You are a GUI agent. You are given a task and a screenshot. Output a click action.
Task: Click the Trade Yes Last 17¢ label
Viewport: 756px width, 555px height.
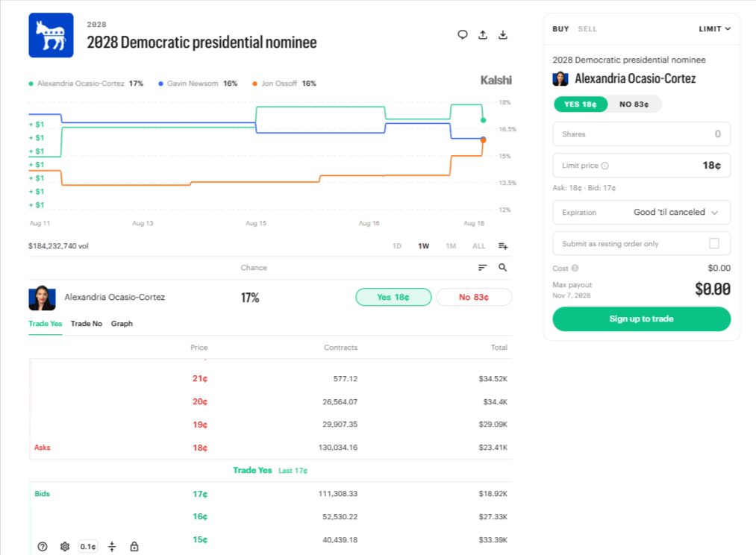[270, 470]
